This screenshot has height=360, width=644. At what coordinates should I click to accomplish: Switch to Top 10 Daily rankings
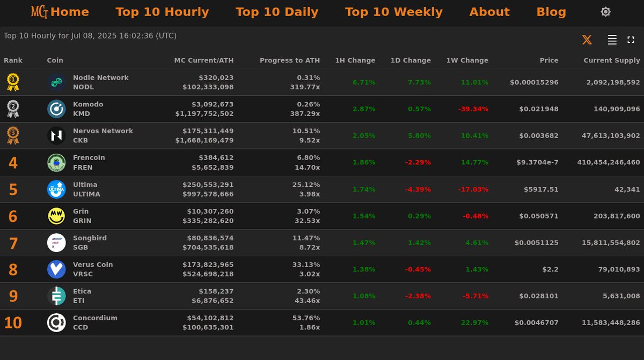pyautogui.click(x=277, y=11)
